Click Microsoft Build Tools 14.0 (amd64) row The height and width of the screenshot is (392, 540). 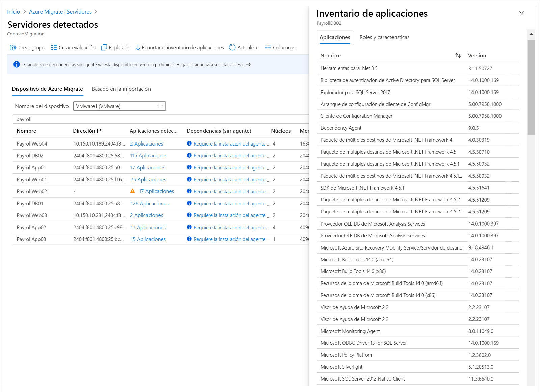(x=417, y=260)
